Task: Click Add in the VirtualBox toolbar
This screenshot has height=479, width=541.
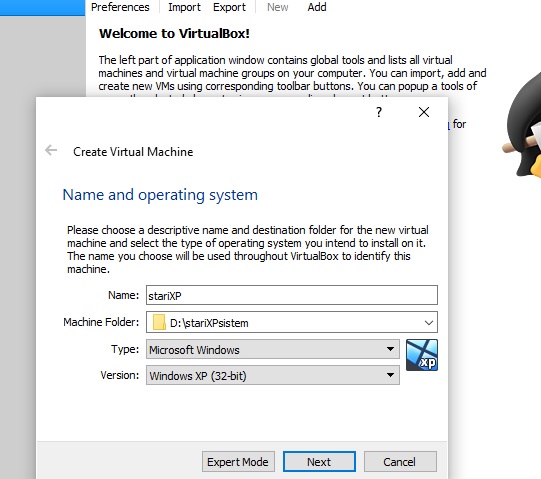Action: pyautogui.click(x=317, y=7)
